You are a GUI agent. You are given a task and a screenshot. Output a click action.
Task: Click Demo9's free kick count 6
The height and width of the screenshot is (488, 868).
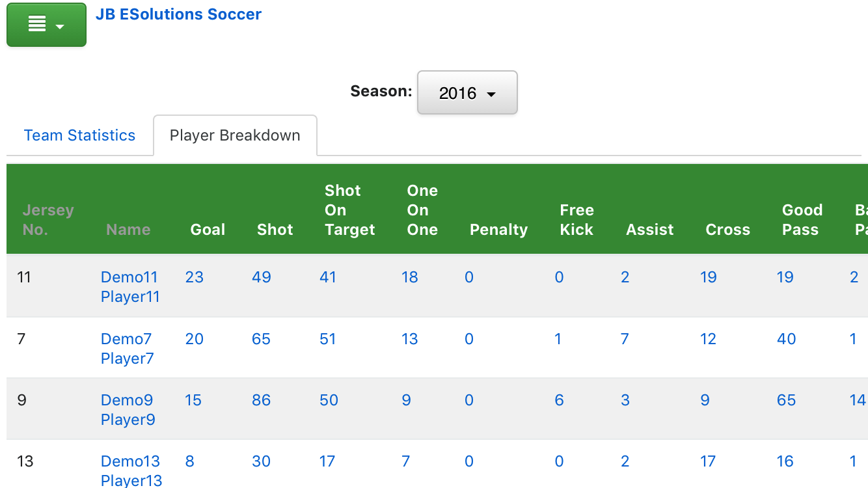point(559,400)
